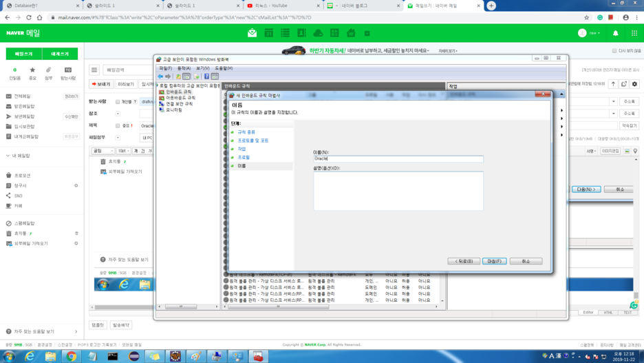Go to the 프로토콜 및 포트 wizard step
644x363 pixels.
click(x=253, y=141)
